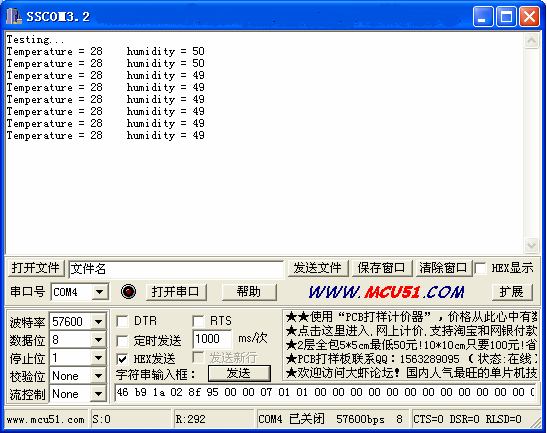This screenshot has width=547, height=433.
Task: Click the "Testing..." line in output
Action: point(35,39)
